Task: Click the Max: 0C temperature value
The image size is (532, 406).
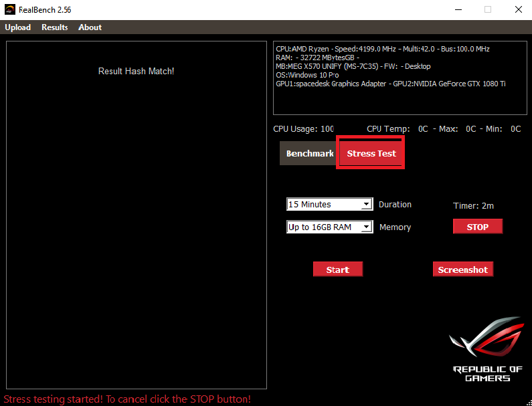Action: point(458,129)
